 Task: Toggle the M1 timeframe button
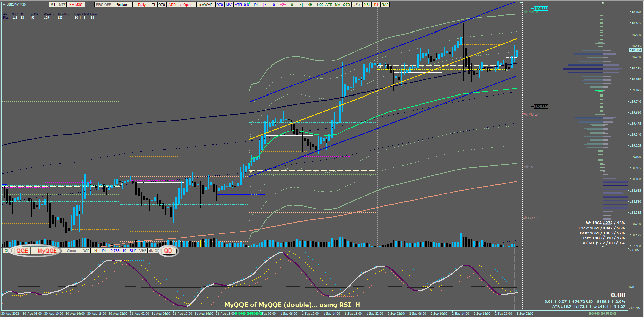[53, 5]
